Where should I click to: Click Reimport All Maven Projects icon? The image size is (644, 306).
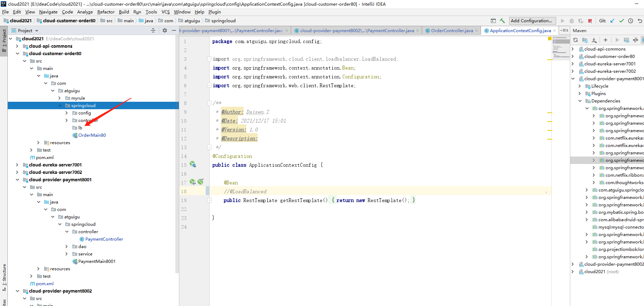click(x=576, y=40)
